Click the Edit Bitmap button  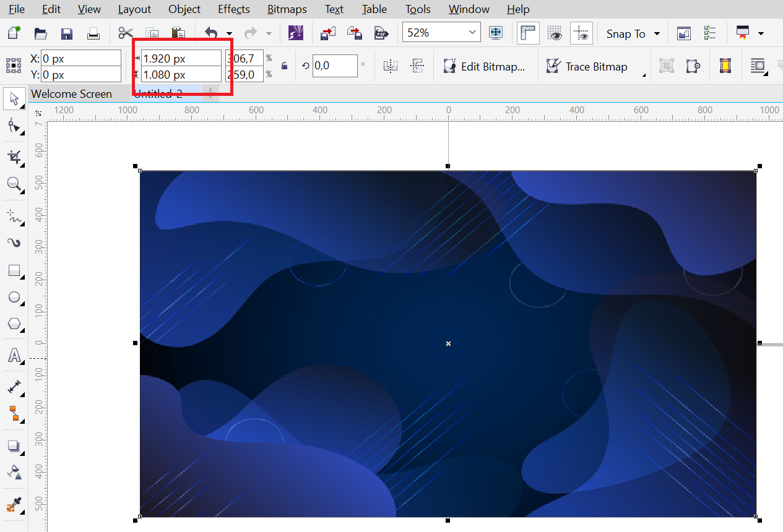click(x=486, y=66)
